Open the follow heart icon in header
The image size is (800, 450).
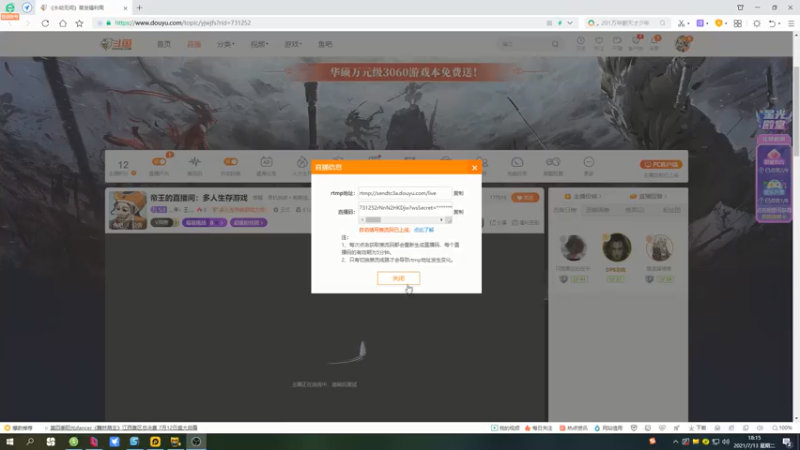tap(599, 43)
